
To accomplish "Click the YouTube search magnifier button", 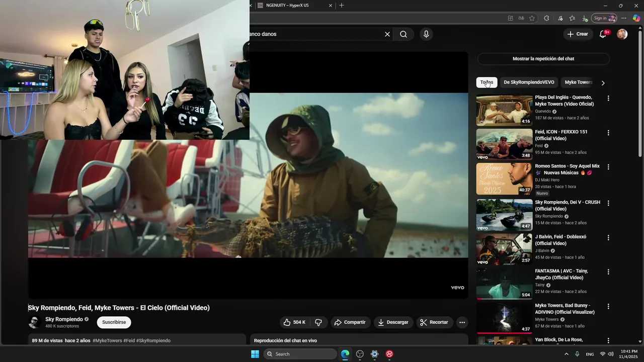I will [x=404, y=34].
